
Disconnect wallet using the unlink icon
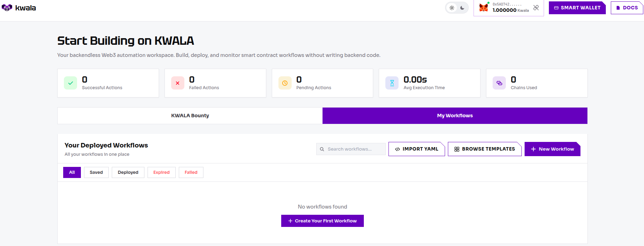(x=536, y=8)
